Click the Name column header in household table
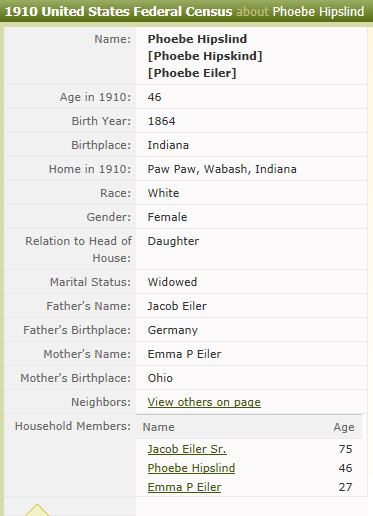The width and height of the screenshot is (373, 516). [x=158, y=427]
